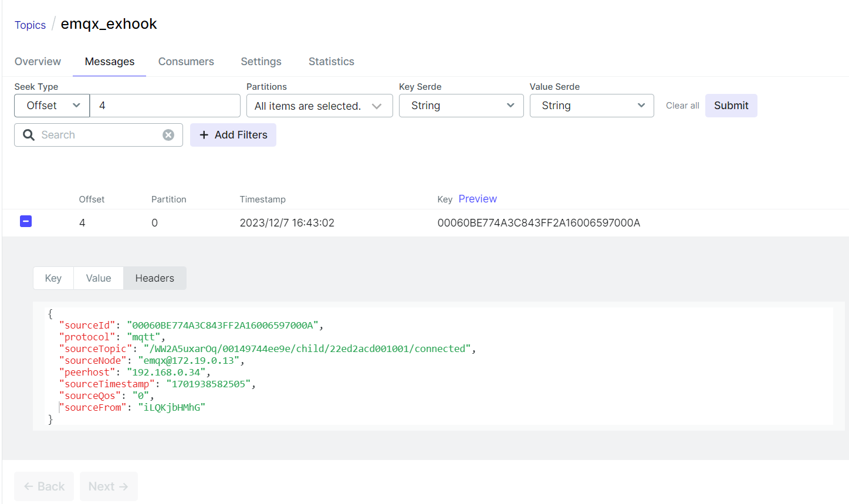Click the sourceFrom value iLQKjbHMhG
The height and width of the screenshot is (504, 849).
coord(172,407)
